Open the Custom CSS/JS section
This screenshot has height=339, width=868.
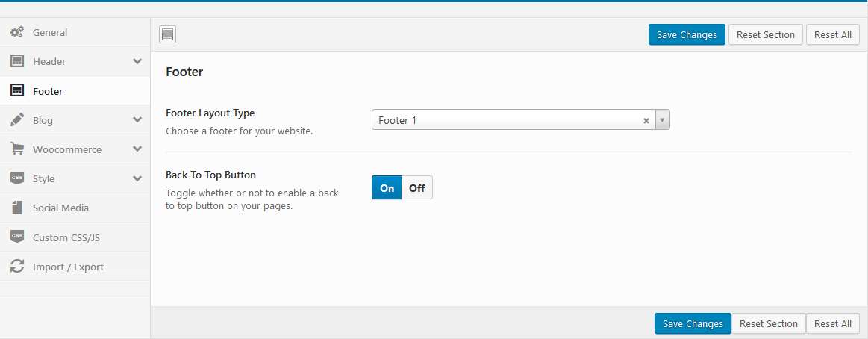[66, 237]
